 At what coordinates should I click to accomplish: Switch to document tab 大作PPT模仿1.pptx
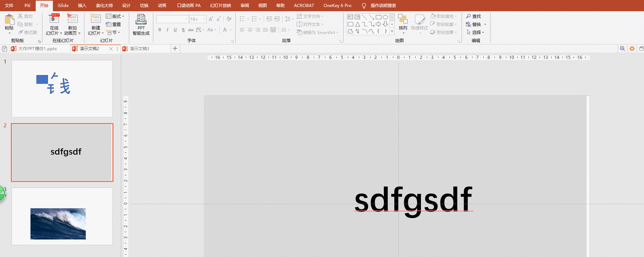click(x=37, y=49)
